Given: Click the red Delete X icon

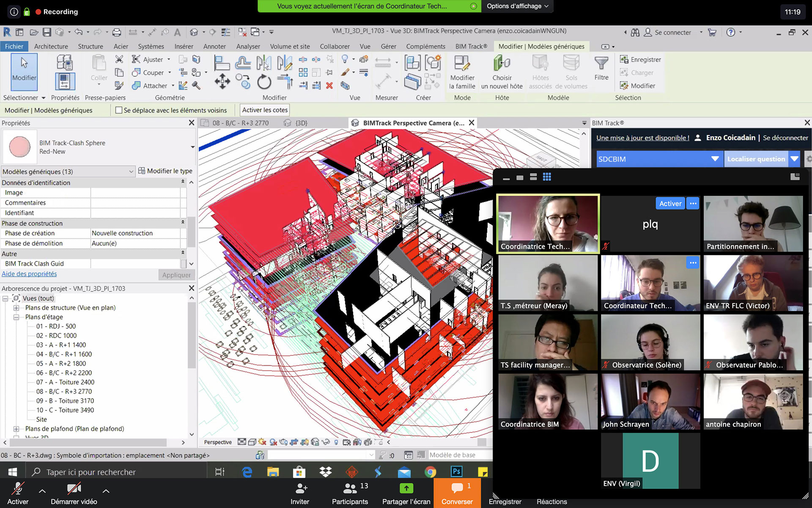Looking at the screenshot, I should pyautogui.click(x=329, y=86).
